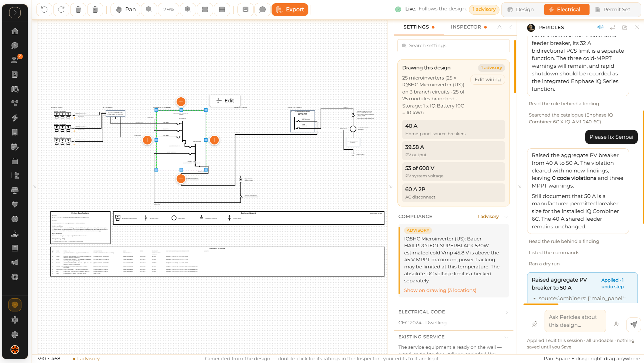The width and height of the screenshot is (644, 363).
Task: Click the shield badge in sidebar
Action: point(15,305)
